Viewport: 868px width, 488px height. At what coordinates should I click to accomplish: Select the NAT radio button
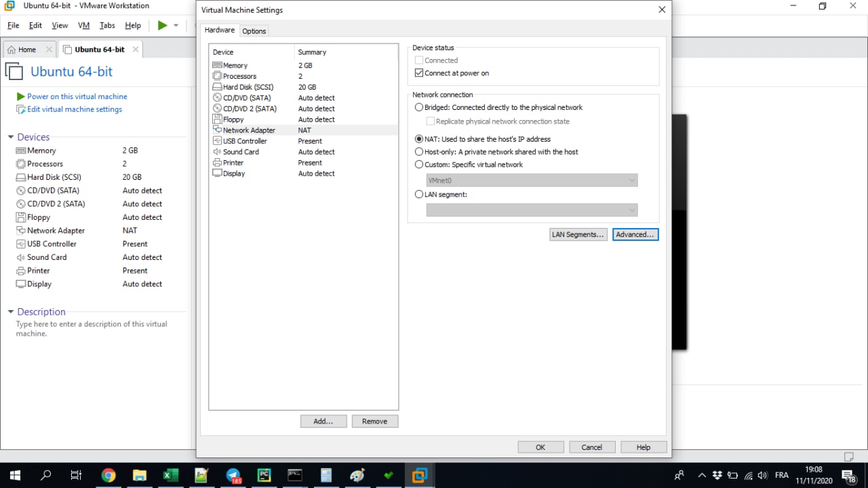419,139
